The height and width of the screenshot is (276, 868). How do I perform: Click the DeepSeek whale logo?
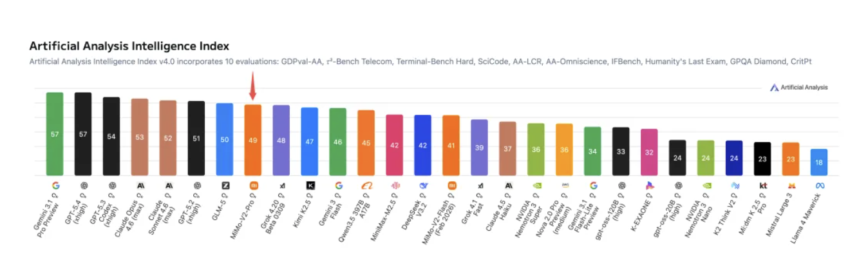(423, 186)
